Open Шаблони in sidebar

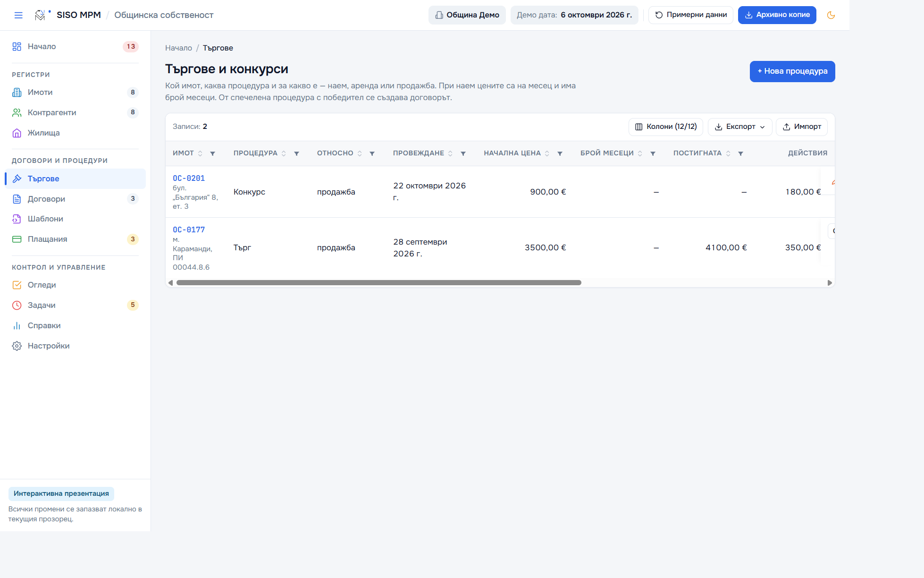click(75, 219)
